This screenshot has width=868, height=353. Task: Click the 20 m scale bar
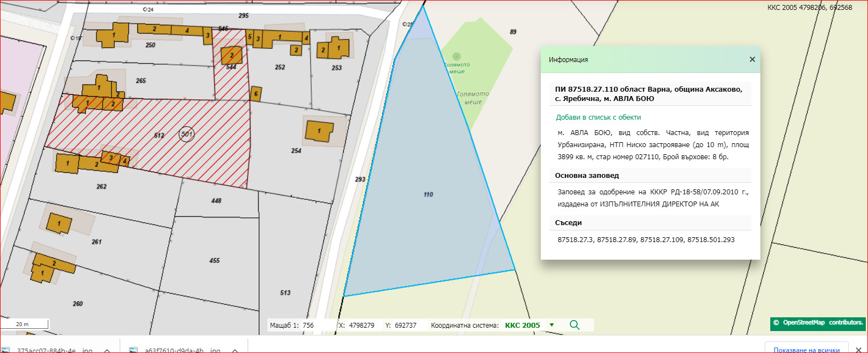(x=25, y=324)
